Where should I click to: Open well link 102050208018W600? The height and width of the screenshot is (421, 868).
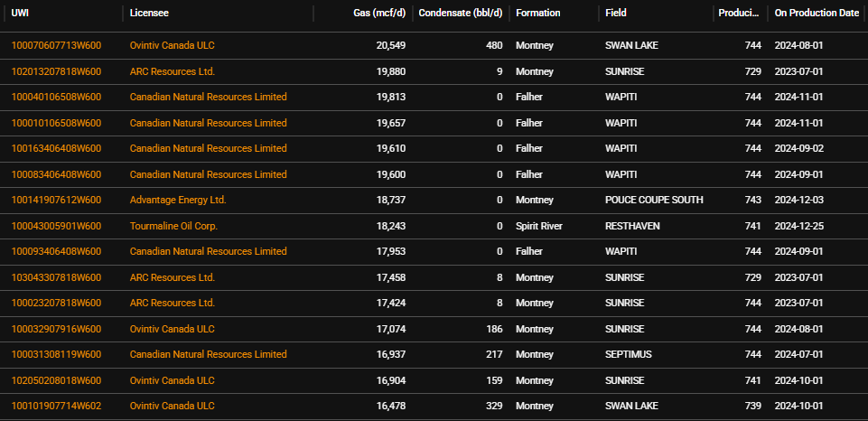pos(56,380)
